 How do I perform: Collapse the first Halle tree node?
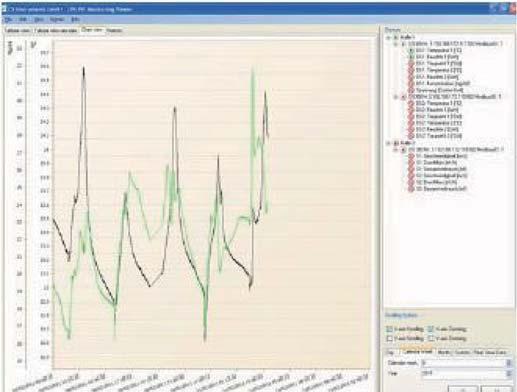coord(388,38)
